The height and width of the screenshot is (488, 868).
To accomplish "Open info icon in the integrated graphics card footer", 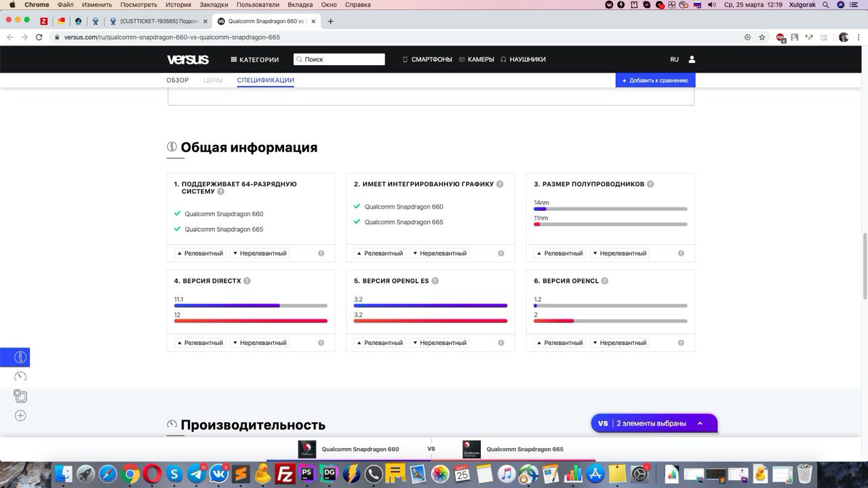I will pyautogui.click(x=501, y=253).
